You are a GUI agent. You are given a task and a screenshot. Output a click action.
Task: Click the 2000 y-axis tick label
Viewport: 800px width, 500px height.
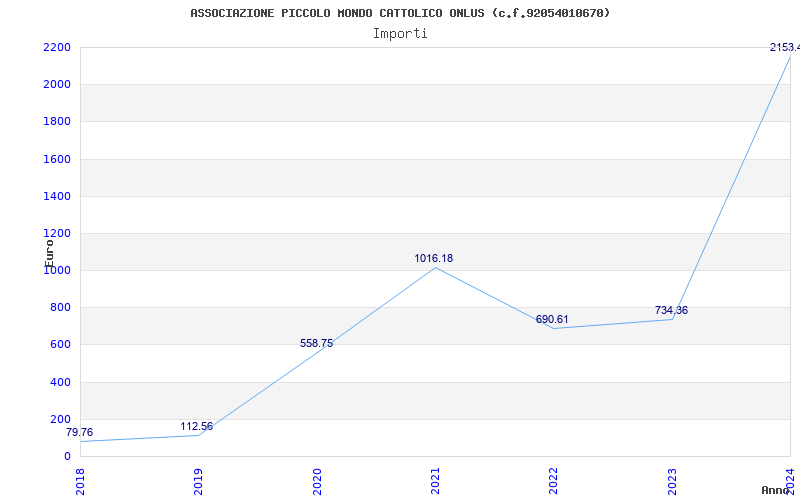tap(57, 85)
